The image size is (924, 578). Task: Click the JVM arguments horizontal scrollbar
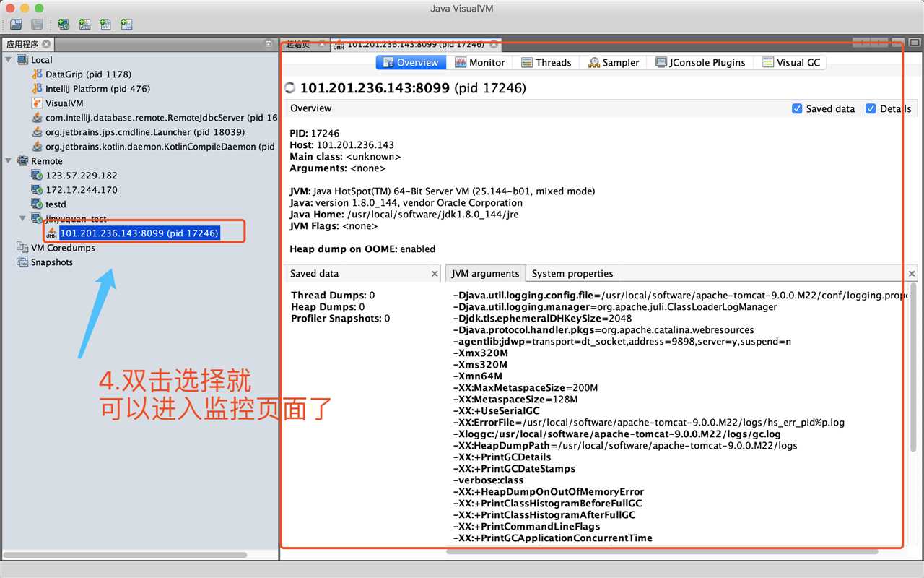tap(662, 553)
